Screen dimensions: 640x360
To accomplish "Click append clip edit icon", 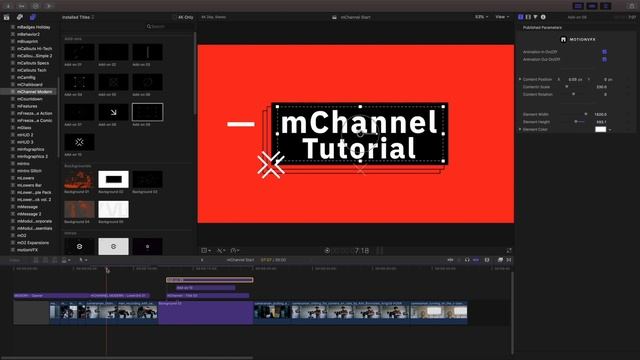I will click(x=54, y=260).
